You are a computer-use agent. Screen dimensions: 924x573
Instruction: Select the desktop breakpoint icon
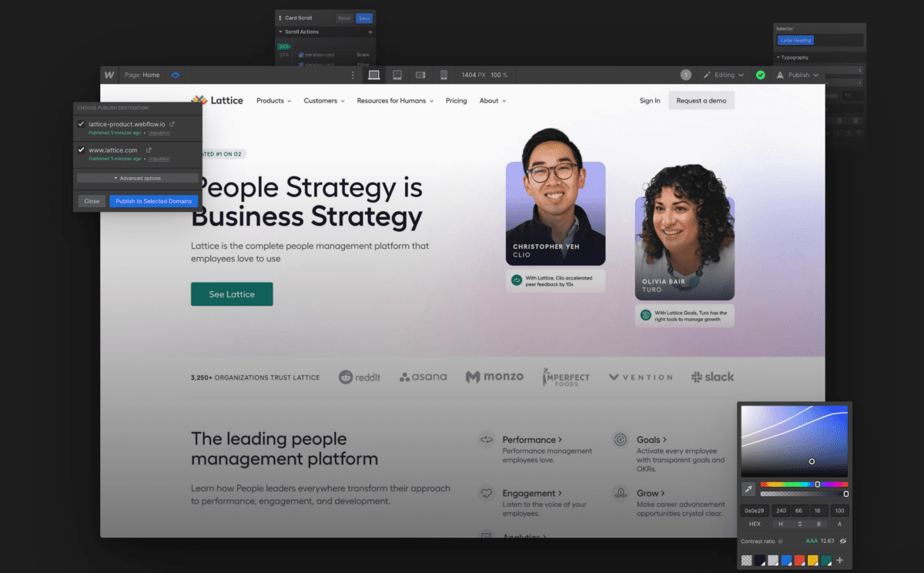pyautogui.click(x=374, y=75)
